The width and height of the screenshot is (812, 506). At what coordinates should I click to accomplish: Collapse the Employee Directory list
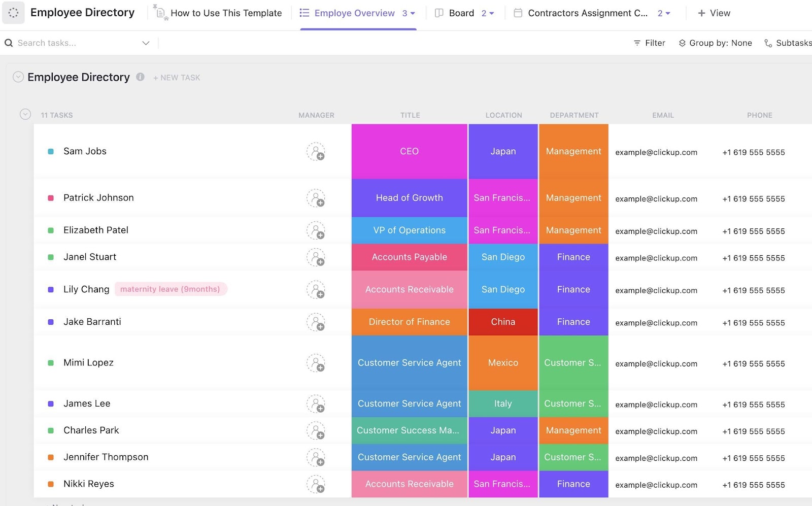coord(18,77)
